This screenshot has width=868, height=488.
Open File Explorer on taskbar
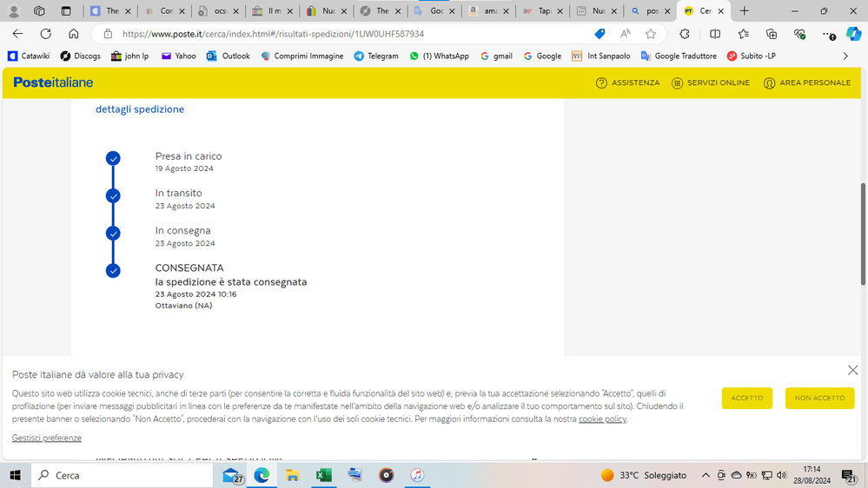point(292,475)
